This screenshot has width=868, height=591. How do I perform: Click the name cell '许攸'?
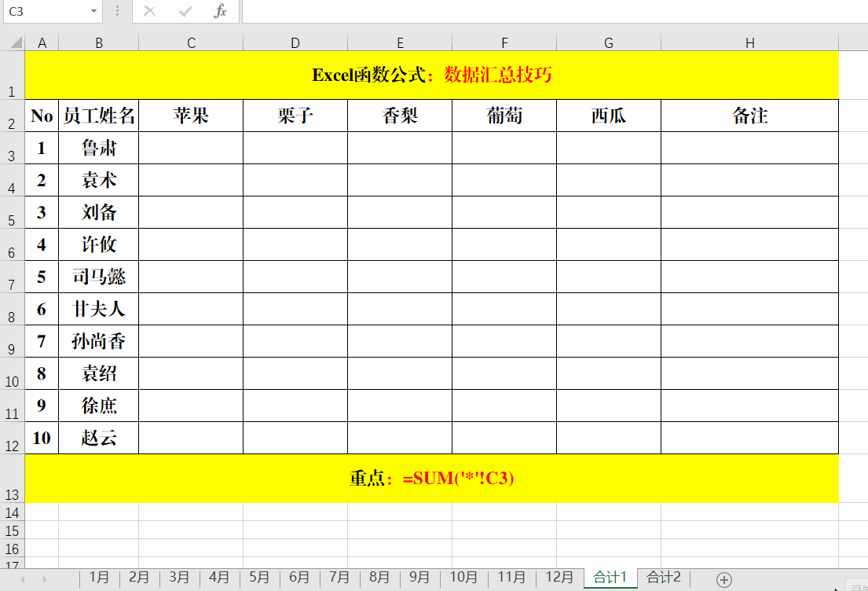coord(98,244)
